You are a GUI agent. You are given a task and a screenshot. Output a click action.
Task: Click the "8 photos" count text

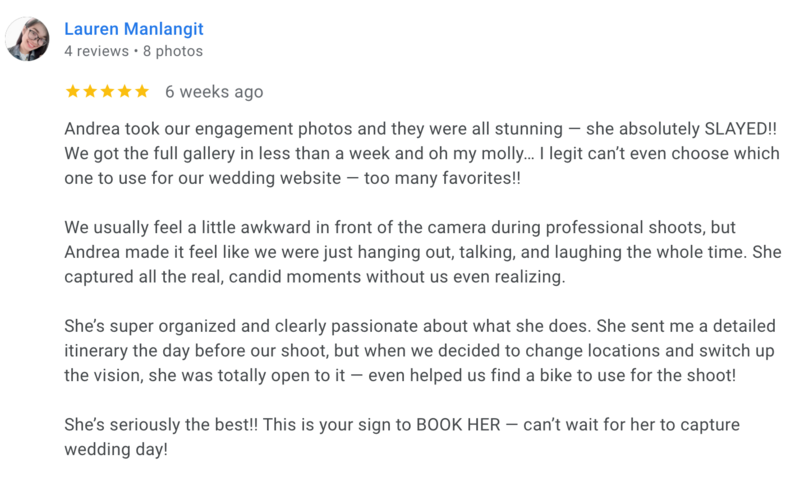coord(173,51)
